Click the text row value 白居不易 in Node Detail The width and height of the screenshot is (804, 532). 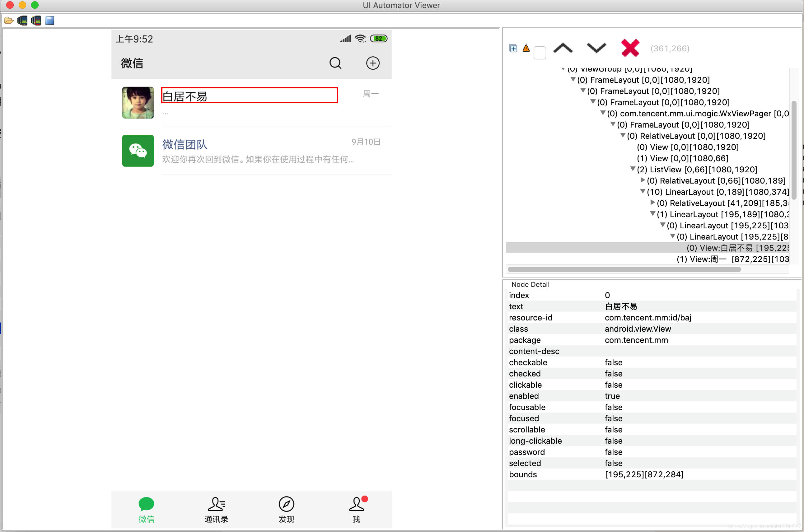pyautogui.click(x=621, y=306)
